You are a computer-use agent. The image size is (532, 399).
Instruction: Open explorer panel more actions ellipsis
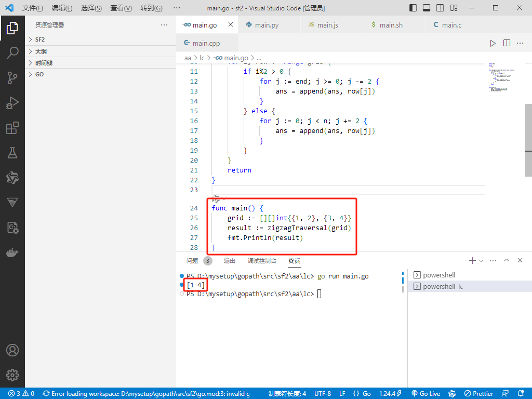[x=164, y=25]
